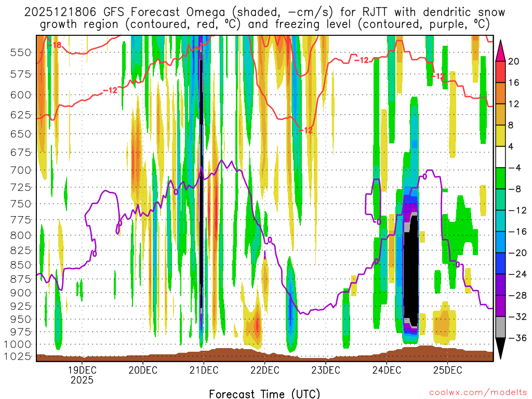Select the 750 pressure level label
This screenshot has width=532, height=399.
tap(20, 204)
